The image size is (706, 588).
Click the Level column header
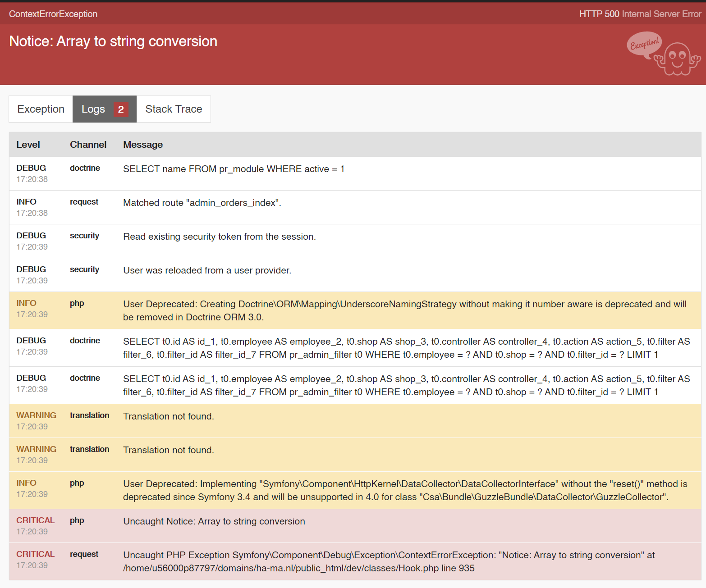coord(28,145)
